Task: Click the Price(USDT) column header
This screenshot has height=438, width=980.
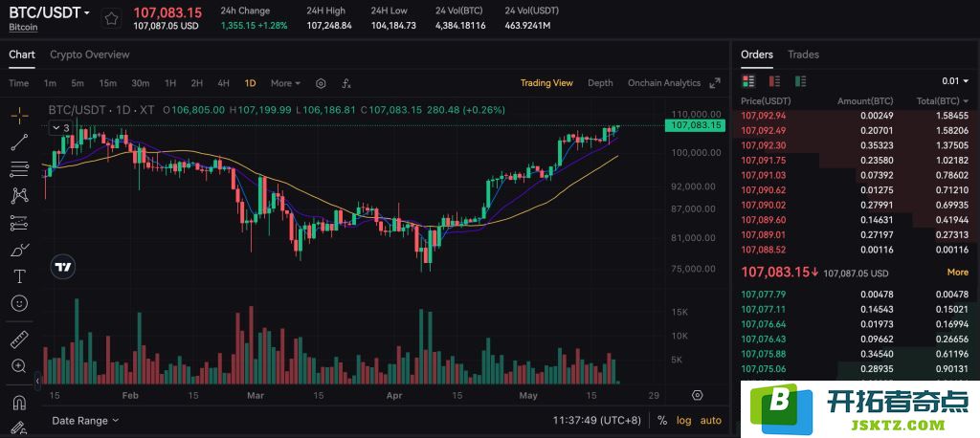Action: click(766, 101)
